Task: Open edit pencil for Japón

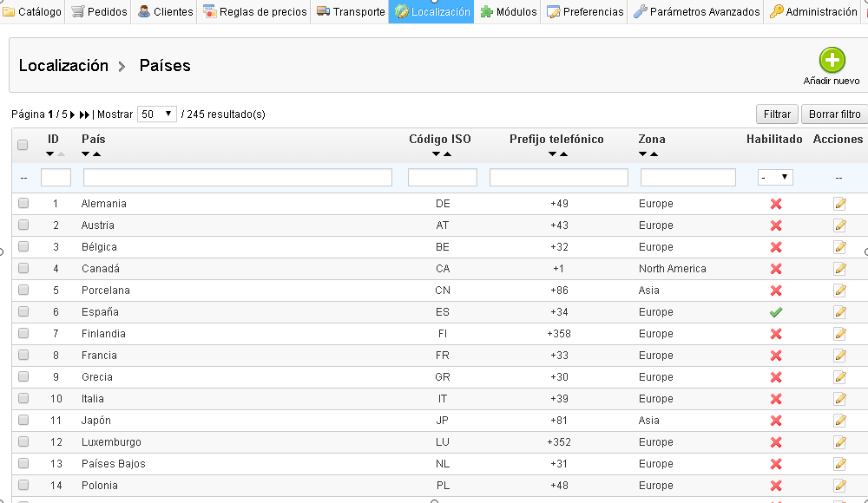Action: click(x=839, y=421)
